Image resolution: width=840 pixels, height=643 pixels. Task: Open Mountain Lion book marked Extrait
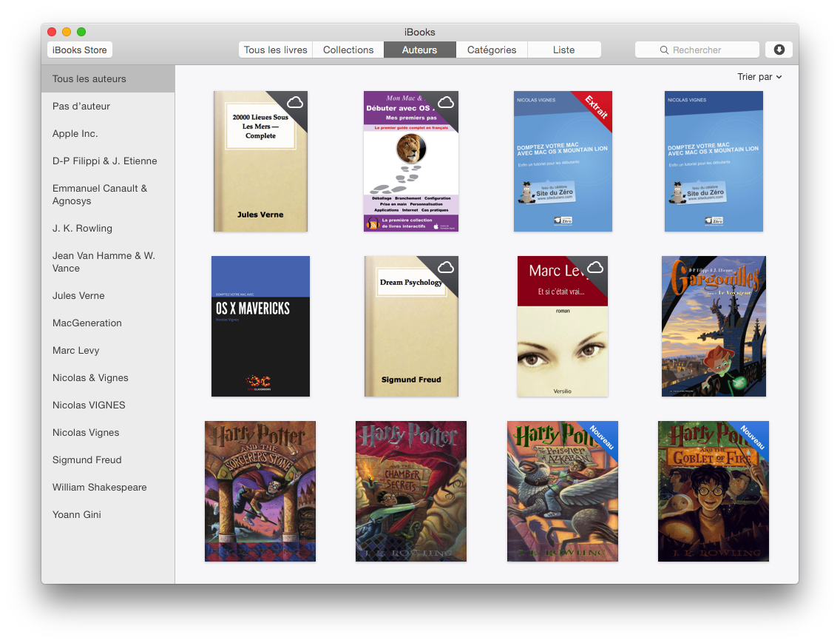pos(563,161)
